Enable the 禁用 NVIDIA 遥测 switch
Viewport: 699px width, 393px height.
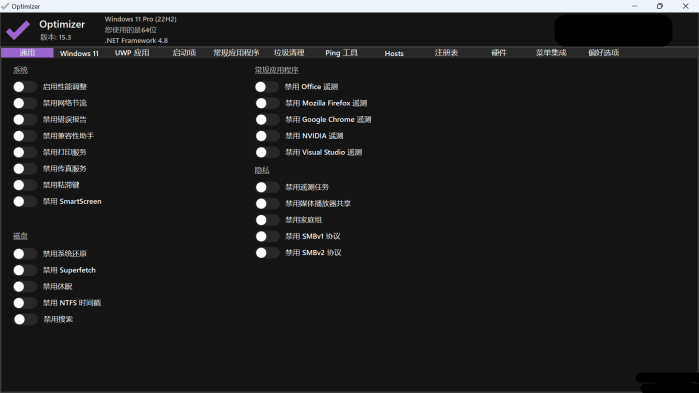[267, 136]
